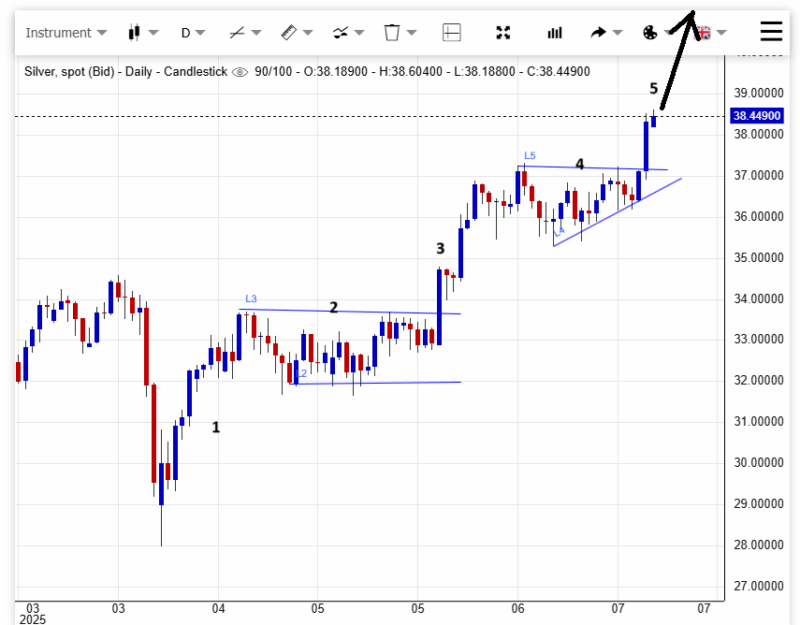The image size is (800, 625).
Task: Open the color theme palette
Action: tap(656, 32)
